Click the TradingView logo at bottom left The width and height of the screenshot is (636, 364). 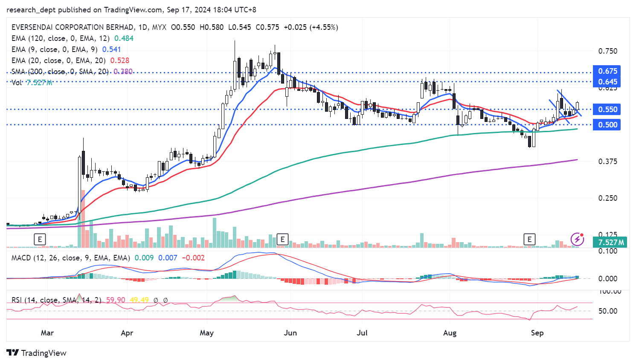click(37, 353)
